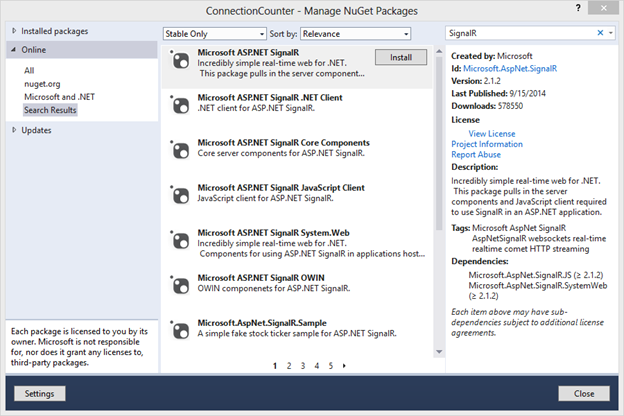Viewport: 624px width, 416px height.
Task: Expand the Updates section
Action: [14, 130]
